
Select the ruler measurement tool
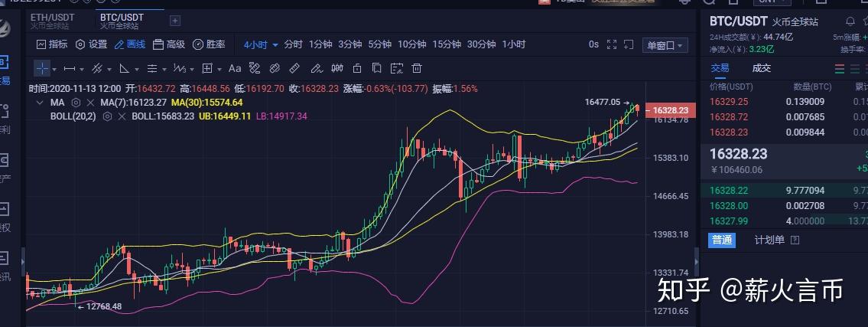[x=294, y=68]
